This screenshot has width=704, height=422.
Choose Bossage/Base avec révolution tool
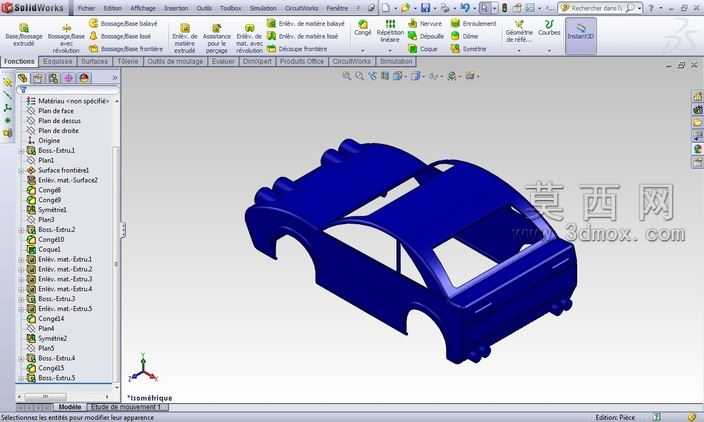point(66,39)
